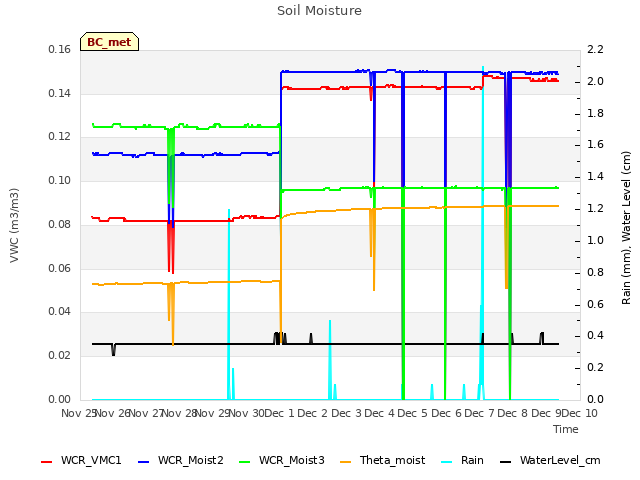
Task: Click the 2.2 right axis tick label
Action: 595,50
